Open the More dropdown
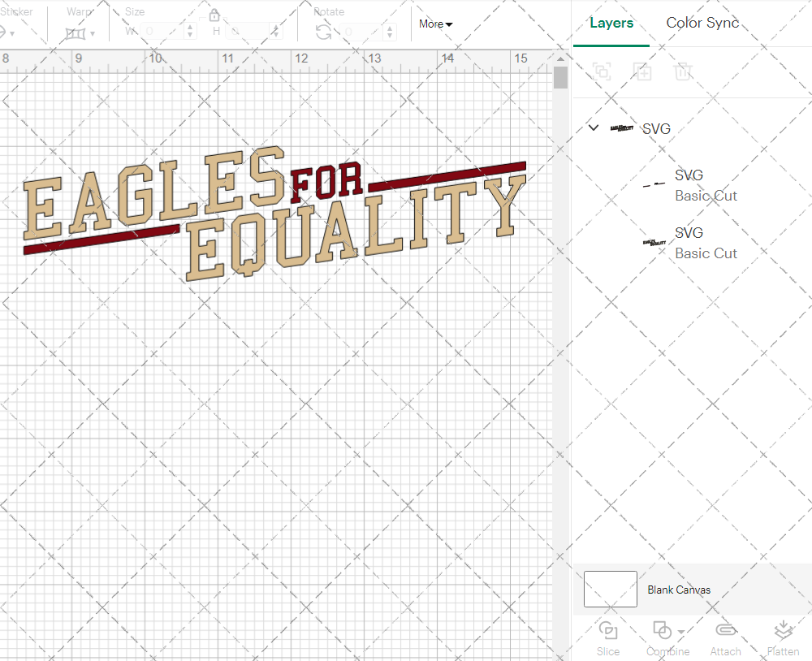This screenshot has height=661, width=812. click(435, 24)
